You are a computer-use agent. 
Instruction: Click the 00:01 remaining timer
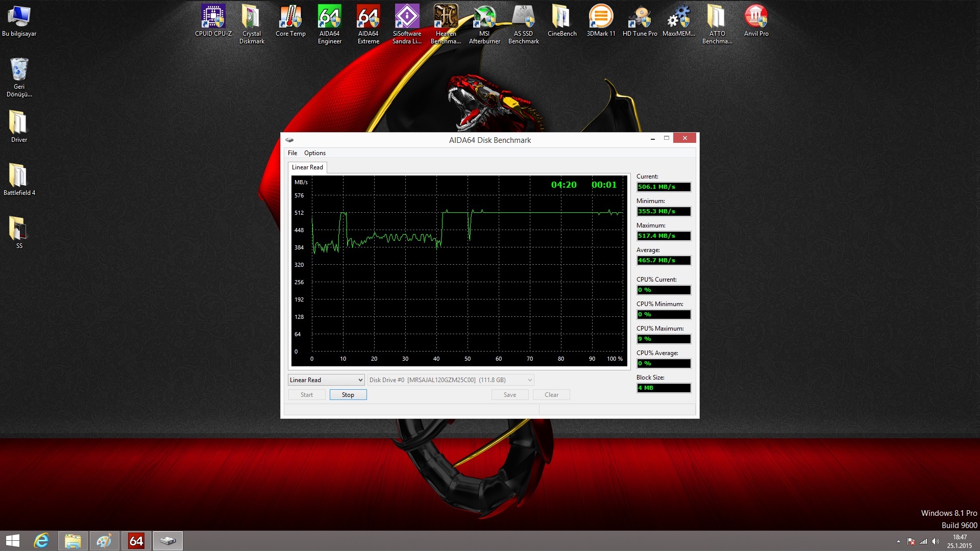[x=604, y=185]
